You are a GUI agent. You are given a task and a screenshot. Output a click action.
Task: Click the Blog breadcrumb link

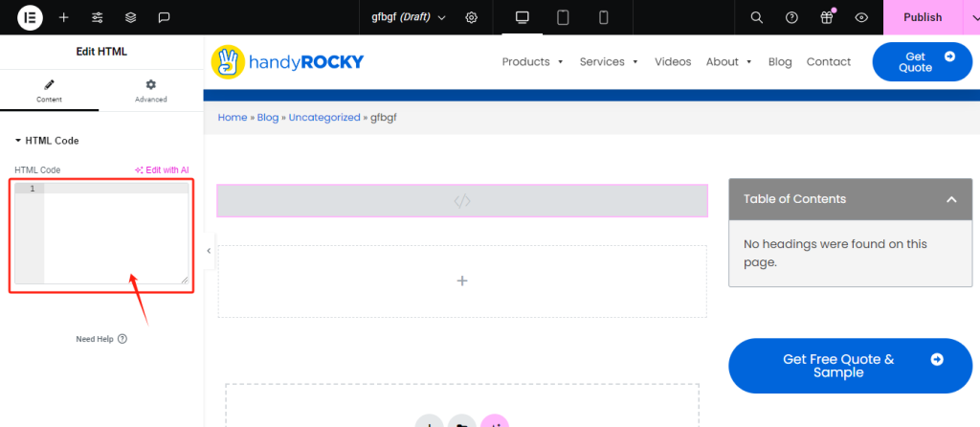coord(268,118)
